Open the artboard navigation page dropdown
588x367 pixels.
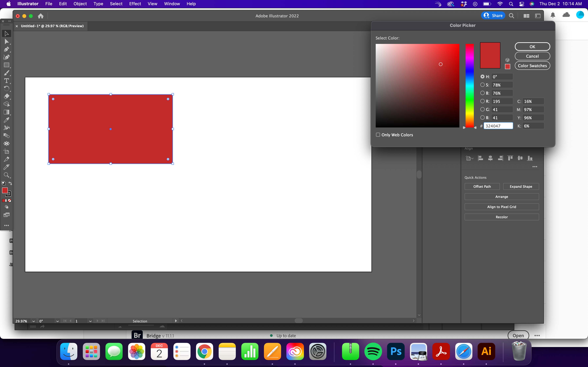click(x=90, y=321)
